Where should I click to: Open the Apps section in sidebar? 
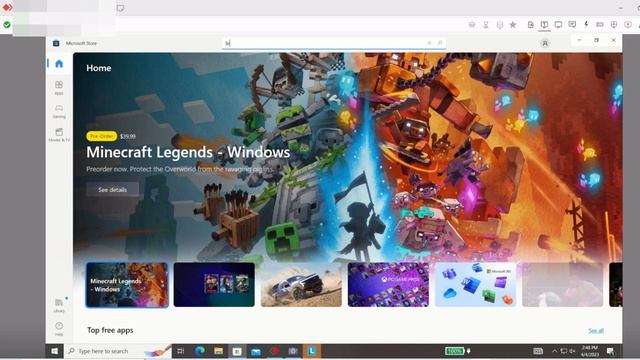pyautogui.click(x=59, y=87)
